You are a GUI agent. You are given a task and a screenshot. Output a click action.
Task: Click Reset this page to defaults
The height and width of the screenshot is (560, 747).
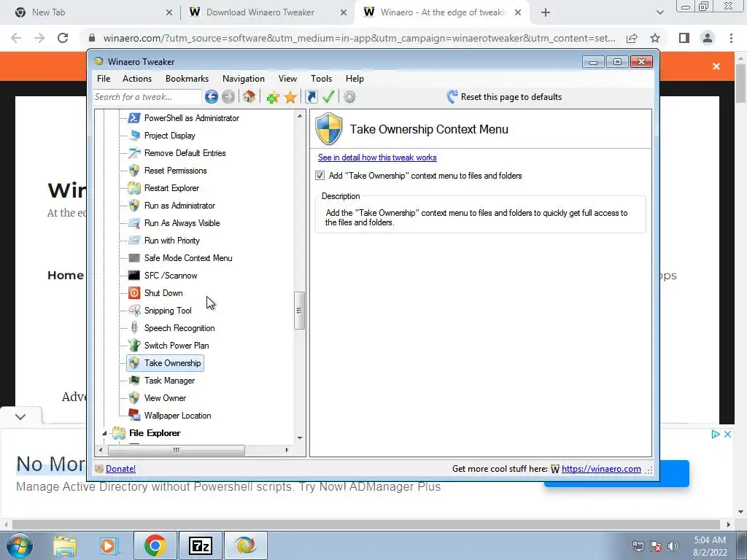click(505, 97)
